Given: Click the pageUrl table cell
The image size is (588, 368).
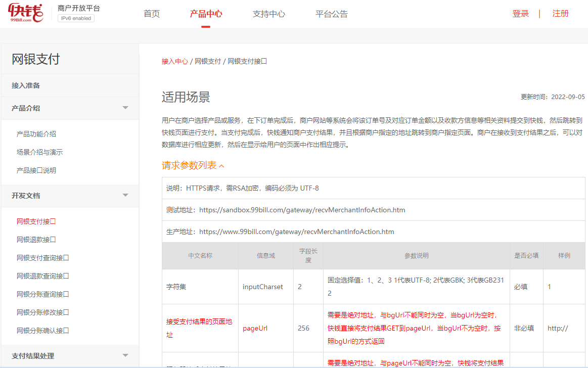Looking at the screenshot, I should click(x=266, y=328).
